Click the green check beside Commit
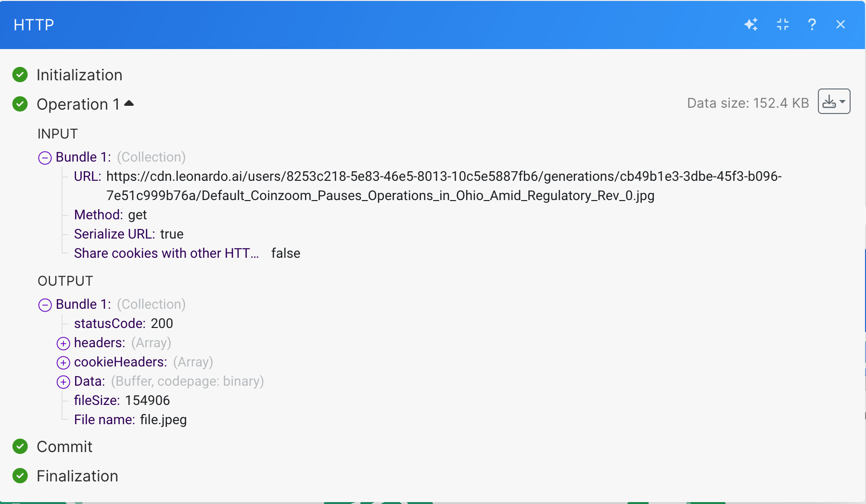This screenshot has height=504, width=866. point(20,446)
